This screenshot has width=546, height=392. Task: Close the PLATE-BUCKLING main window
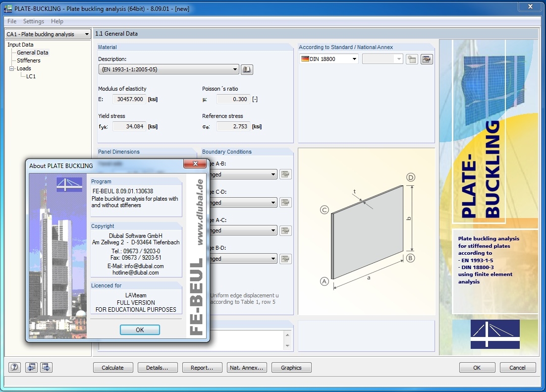(530, 6)
